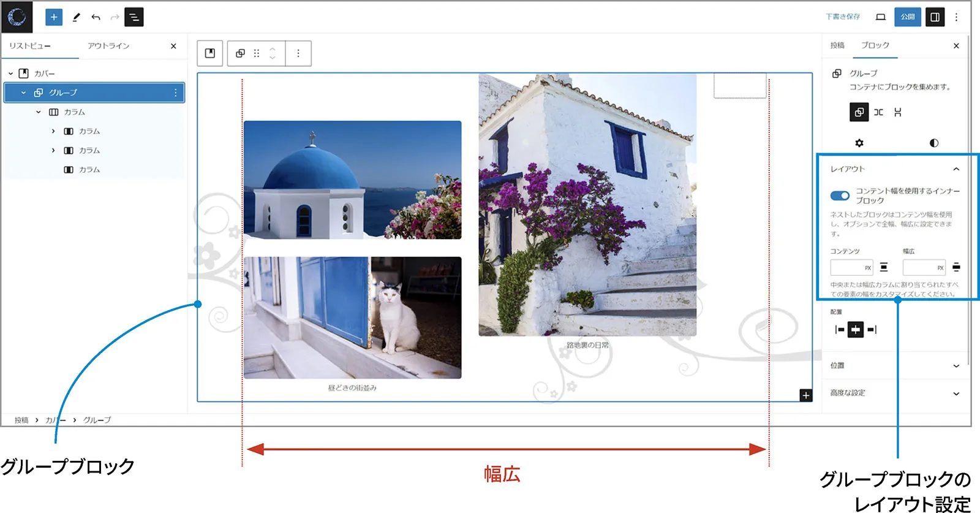This screenshot has height=513, width=980.
Task: Open the styles half-circle tab
Action: coord(933,143)
